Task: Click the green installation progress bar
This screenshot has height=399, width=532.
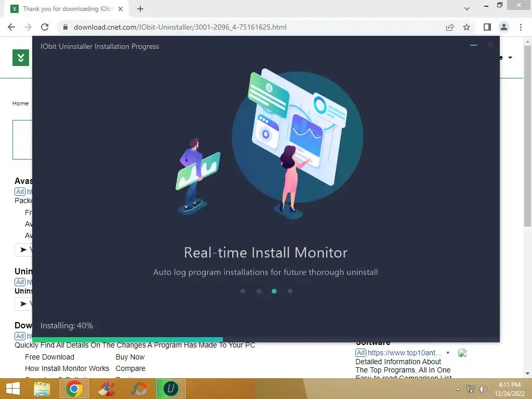Action: [x=128, y=340]
